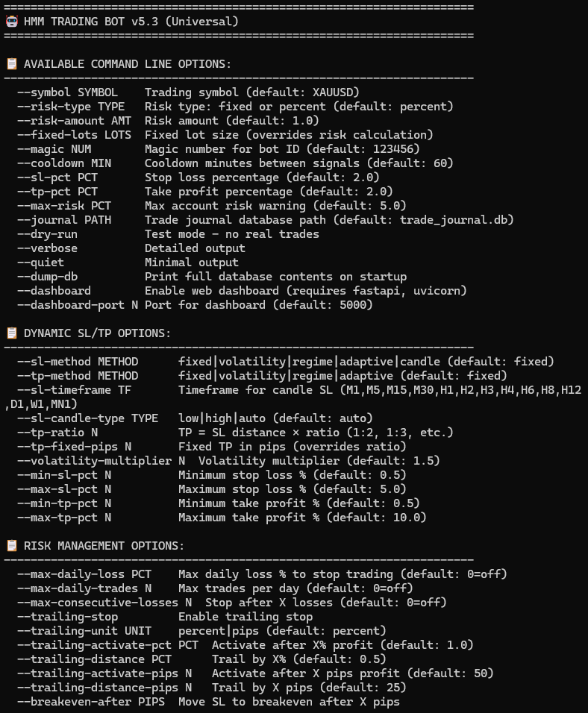This screenshot has width=588, height=713.
Task: Click the clipboard icon next to DYNAMIC SL/TP OPTIONS
Action: tap(11, 333)
